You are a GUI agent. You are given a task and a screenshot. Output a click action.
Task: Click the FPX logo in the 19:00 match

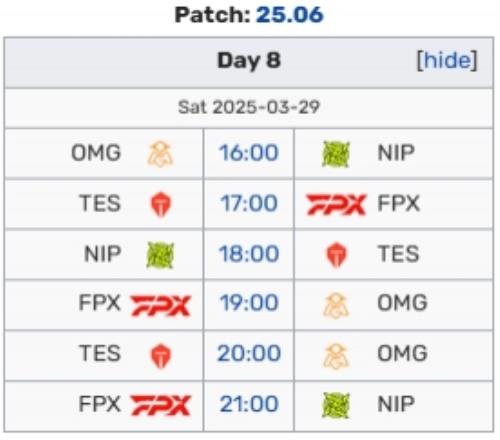161,305
